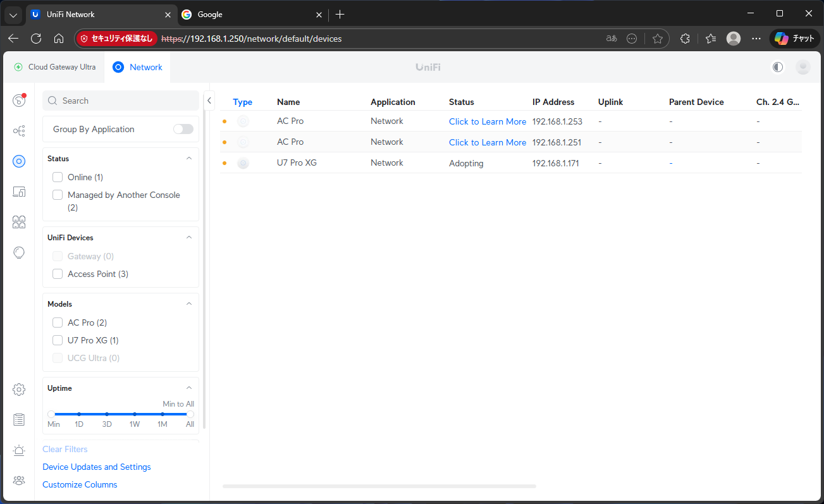Screen dimensions: 824x504
Task: Select the U7 Pro XG model checkbox
Action: pyautogui.click(x=58, y=340)
